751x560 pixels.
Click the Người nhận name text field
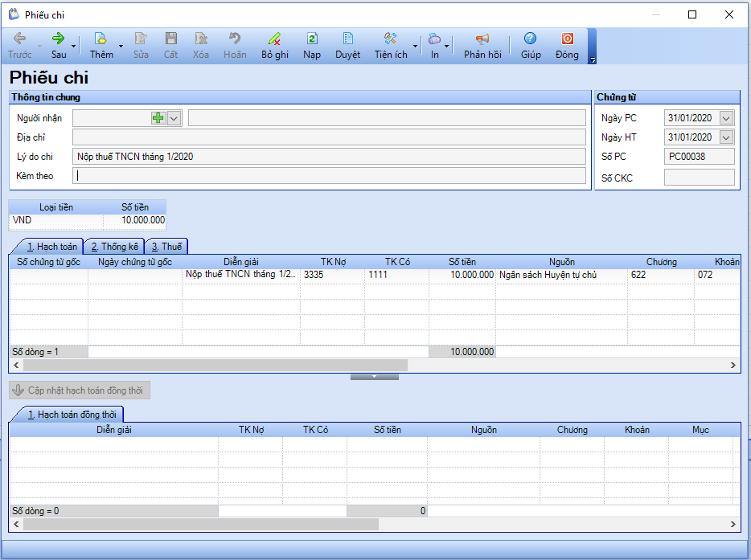[x=387, y=118]
